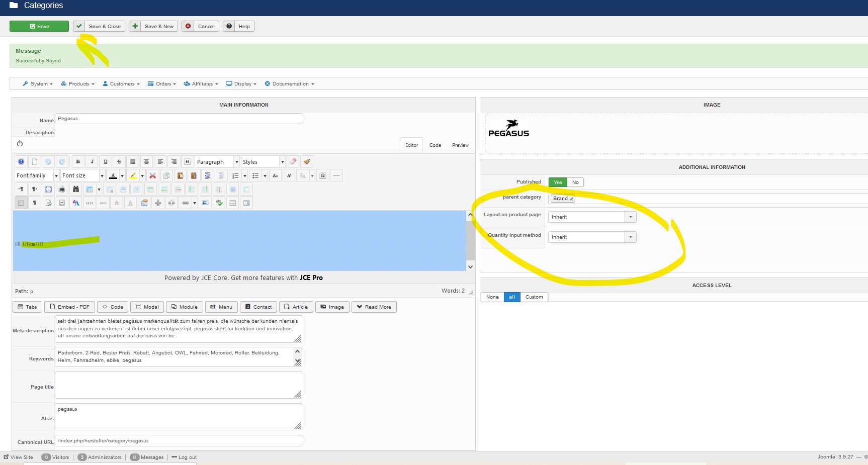Cut the selection with the scissors icon
This screenshot has height=465, width=868.
pyautogui.click(x=153, y=175)
